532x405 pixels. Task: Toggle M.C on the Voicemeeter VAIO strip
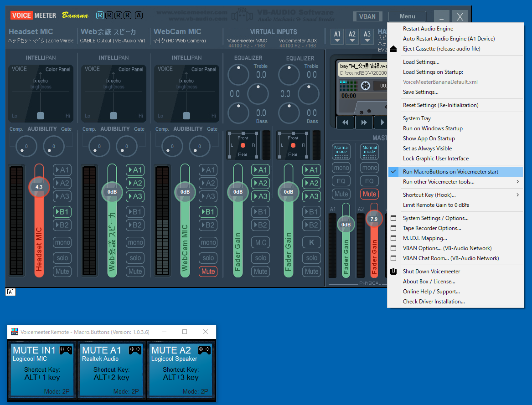click(261, 242)
